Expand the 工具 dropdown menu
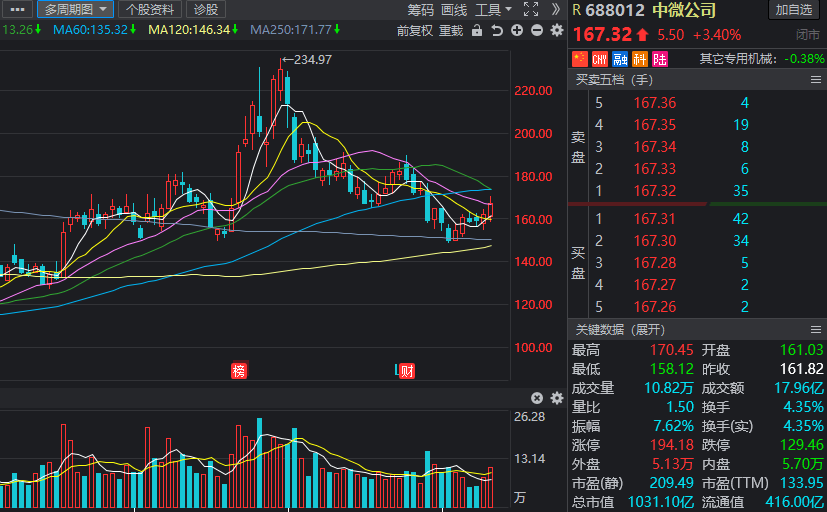The width and height of the screenshot is (827, 512). 494,9
